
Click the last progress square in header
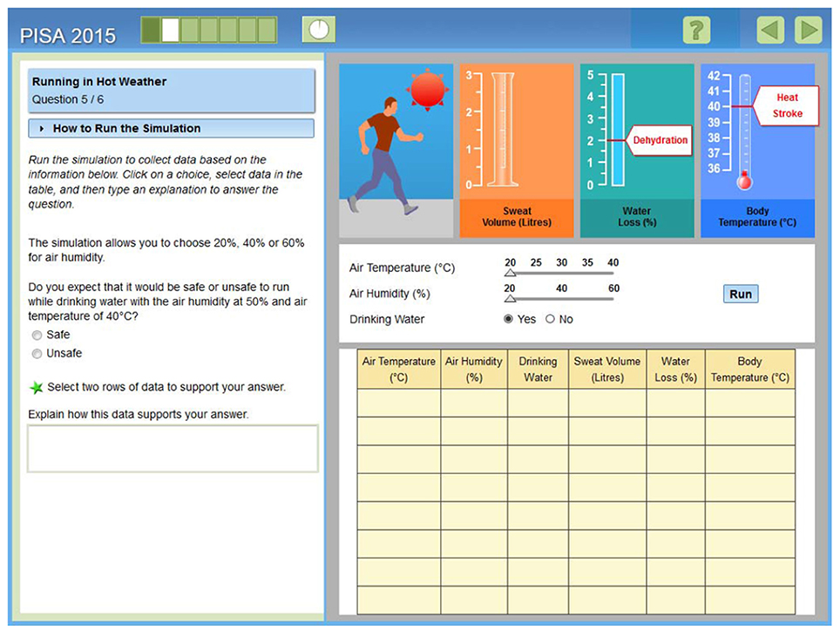click(267, 30)
